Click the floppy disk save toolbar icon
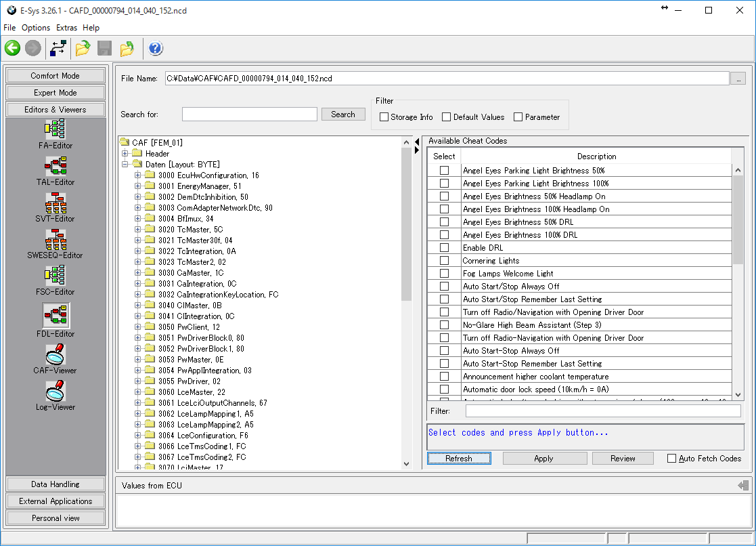Viewport: 756px width, 546px height. tap(105, 48)
